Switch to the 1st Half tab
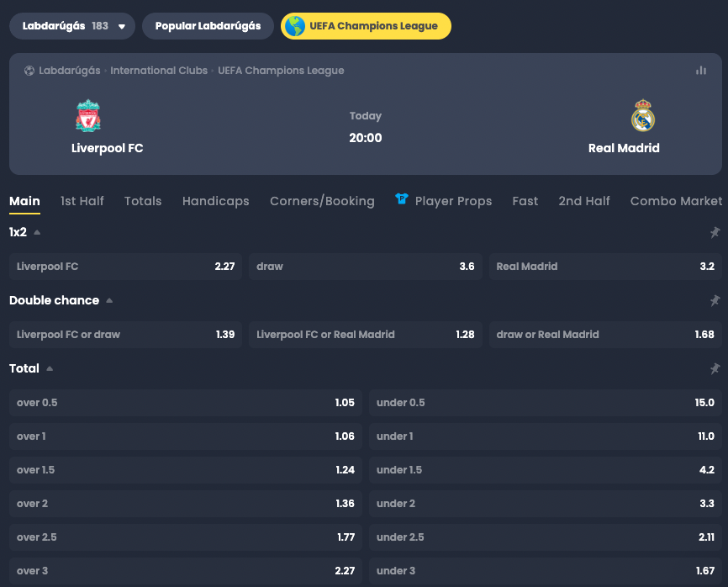The height and width of the screenshot is (587, 728). (82, 201)
